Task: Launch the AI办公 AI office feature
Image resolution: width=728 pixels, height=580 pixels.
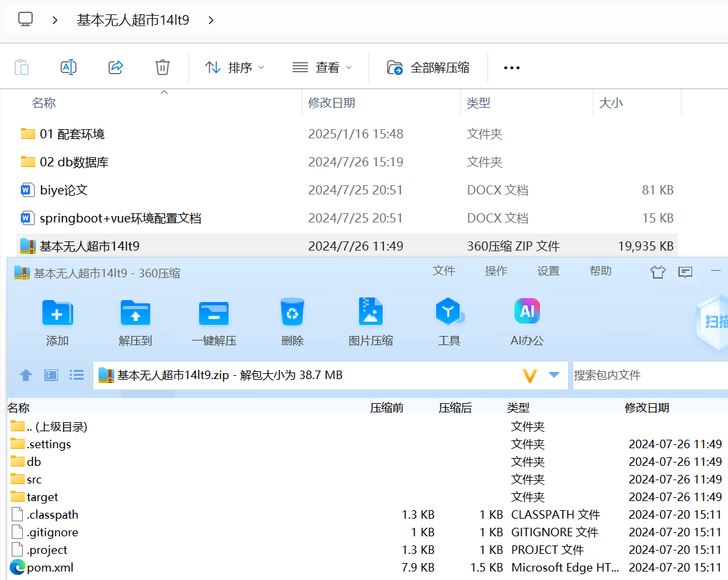Action: tap(527, 320)
